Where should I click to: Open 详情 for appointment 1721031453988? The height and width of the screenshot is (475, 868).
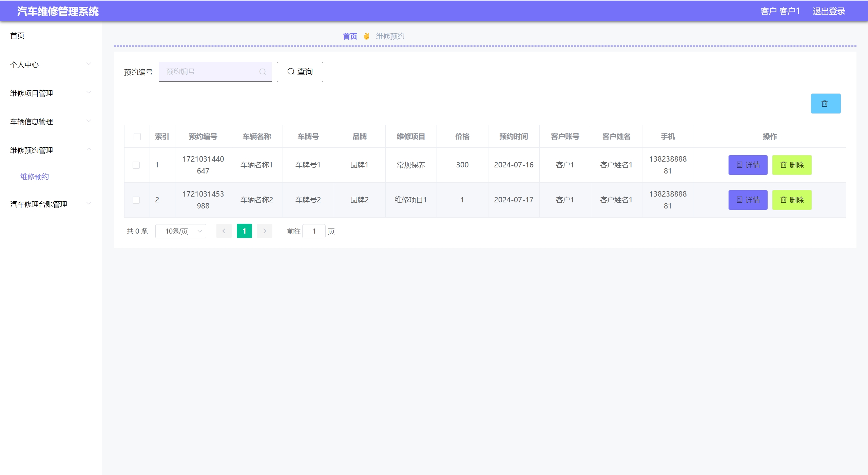(x=748, y=200)
